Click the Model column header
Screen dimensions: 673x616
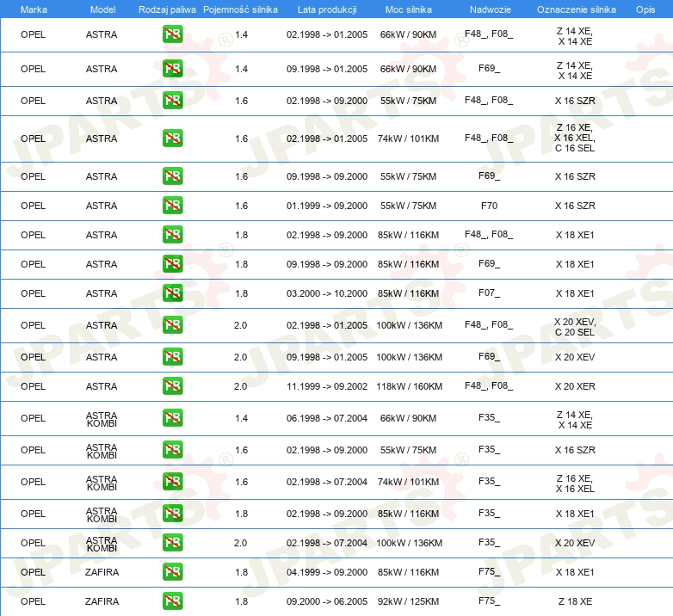(x=102, y=9)
